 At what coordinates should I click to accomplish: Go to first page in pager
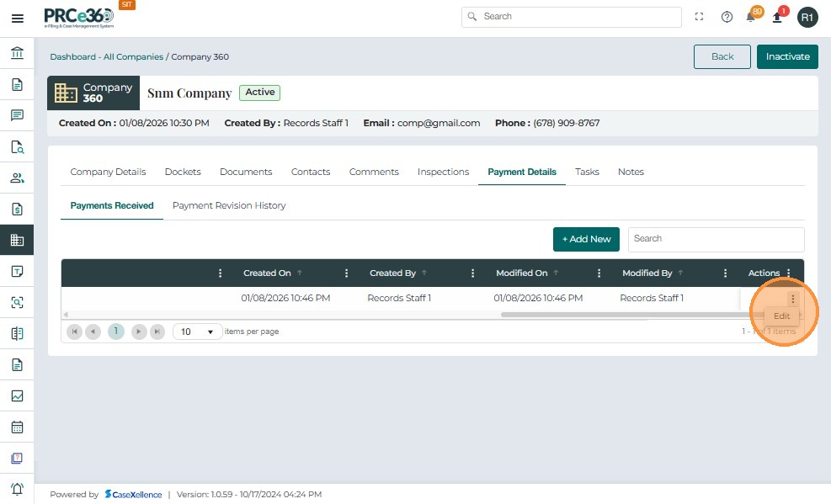[x=74, y=332]
